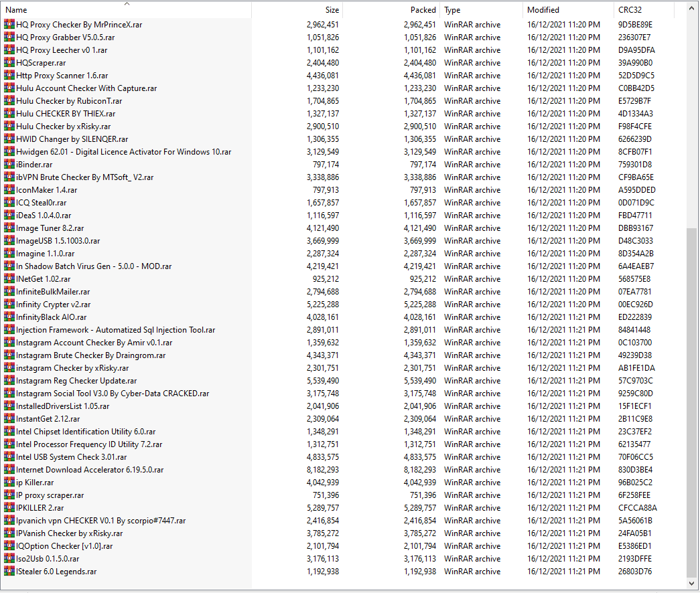The height and width of the screenshot is (593, 700).
Task: Click the vertical scrollbar thumb
Action: pyautogui.click(x=692, y=403)
